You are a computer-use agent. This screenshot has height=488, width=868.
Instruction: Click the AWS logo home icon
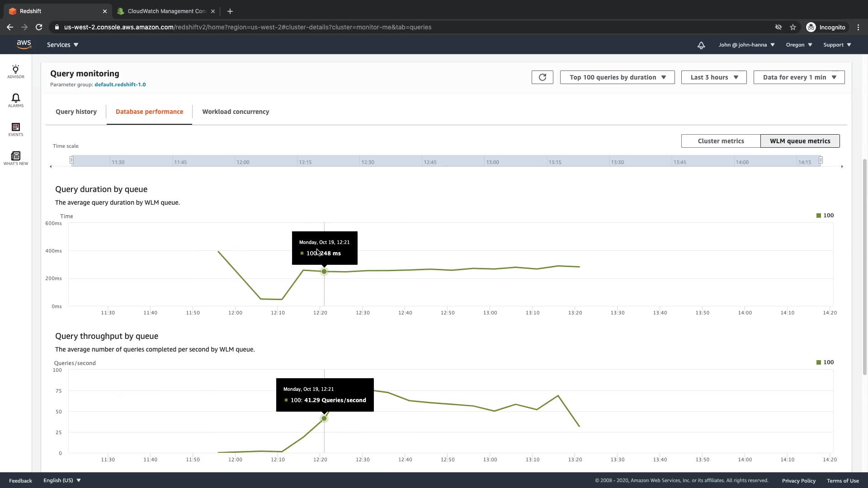click(24, 44)
